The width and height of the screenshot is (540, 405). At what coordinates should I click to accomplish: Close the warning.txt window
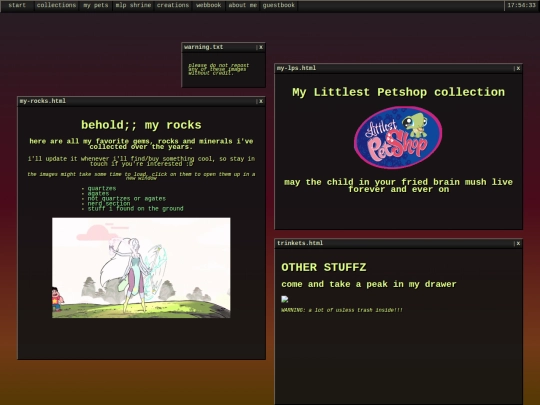pyautogui.click(x=261, y=47)
